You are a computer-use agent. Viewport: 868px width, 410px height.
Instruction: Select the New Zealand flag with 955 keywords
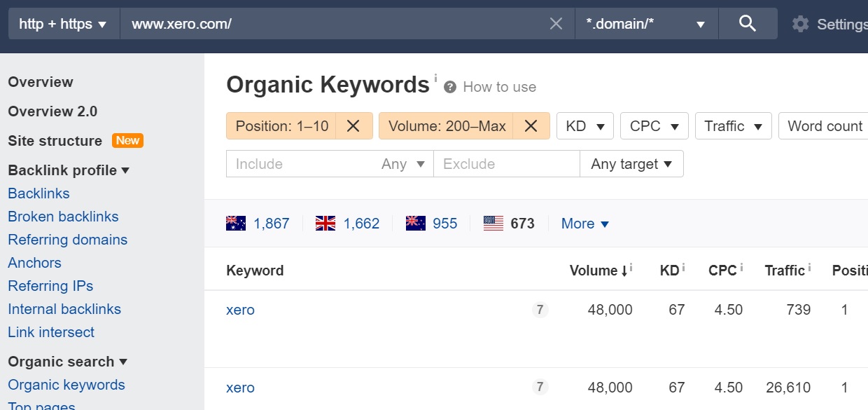pyautogui.click(x=415, y=224)
